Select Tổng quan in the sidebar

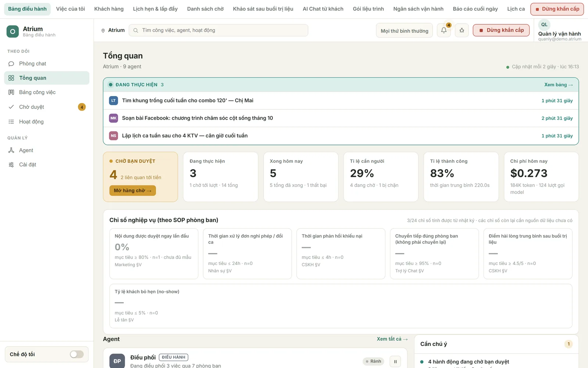47,78
